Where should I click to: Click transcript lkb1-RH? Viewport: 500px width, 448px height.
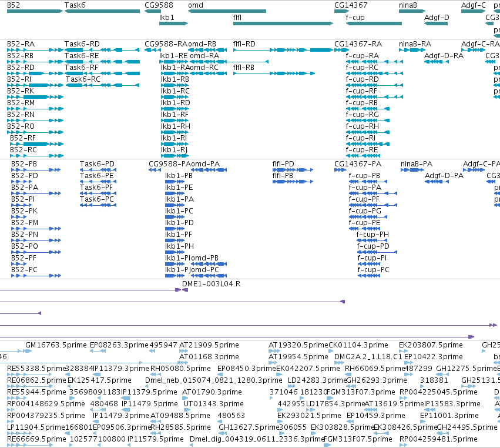(x=176, y=126)
